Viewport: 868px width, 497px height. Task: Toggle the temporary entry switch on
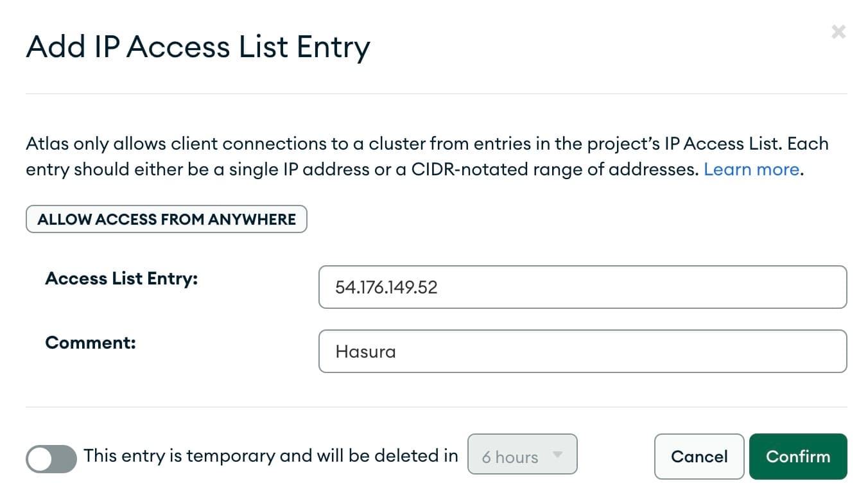pos(51,458)
